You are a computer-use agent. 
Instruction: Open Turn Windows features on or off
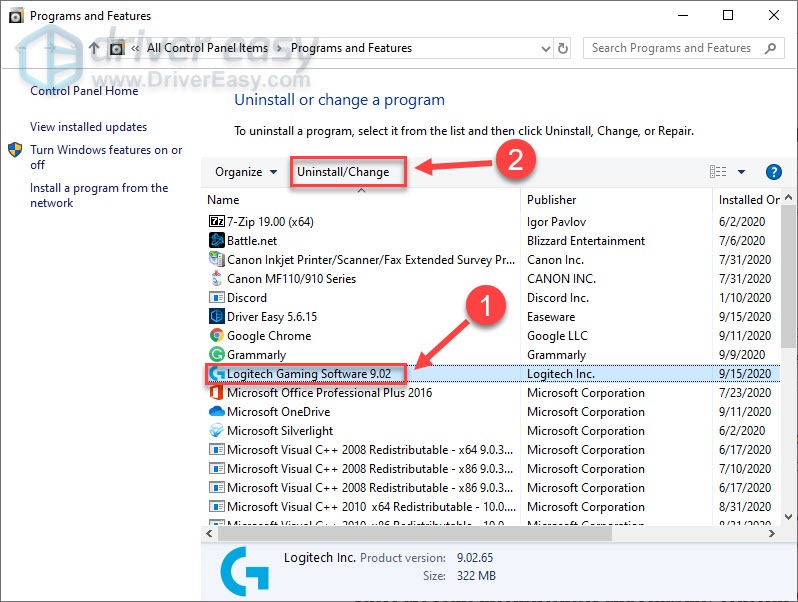click(106, 157)
